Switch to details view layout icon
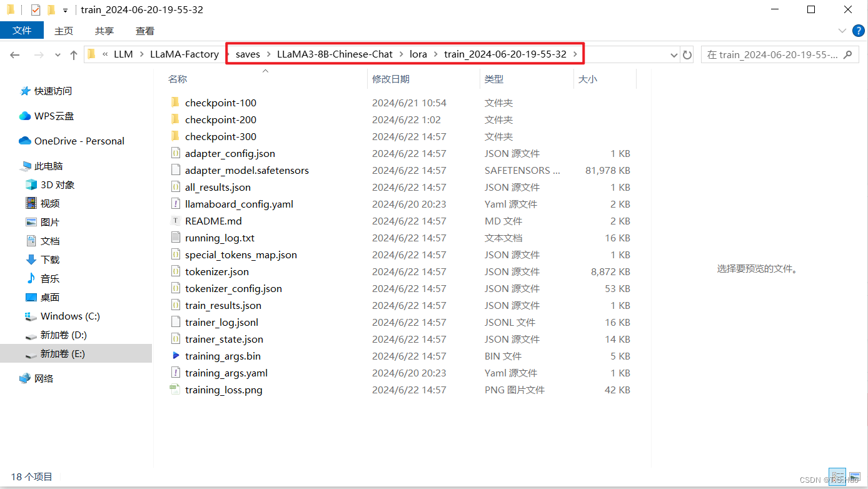This screenshot has height=489, width=868. [837, 477]
